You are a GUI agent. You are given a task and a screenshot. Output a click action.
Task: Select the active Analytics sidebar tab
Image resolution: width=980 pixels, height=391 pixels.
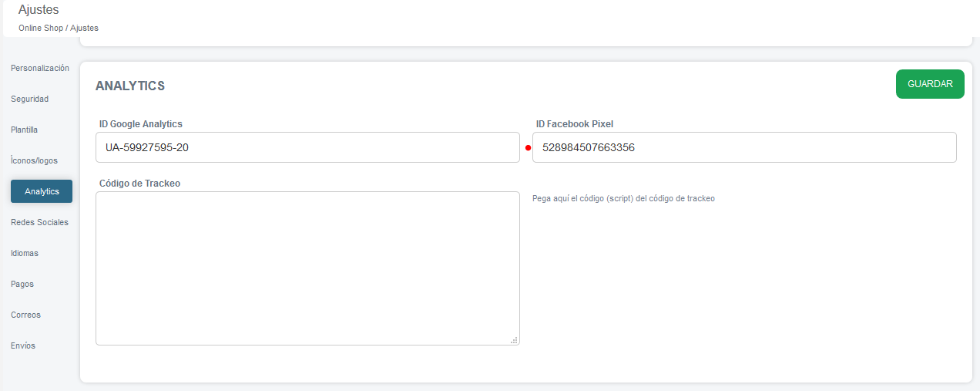(42, 191)
